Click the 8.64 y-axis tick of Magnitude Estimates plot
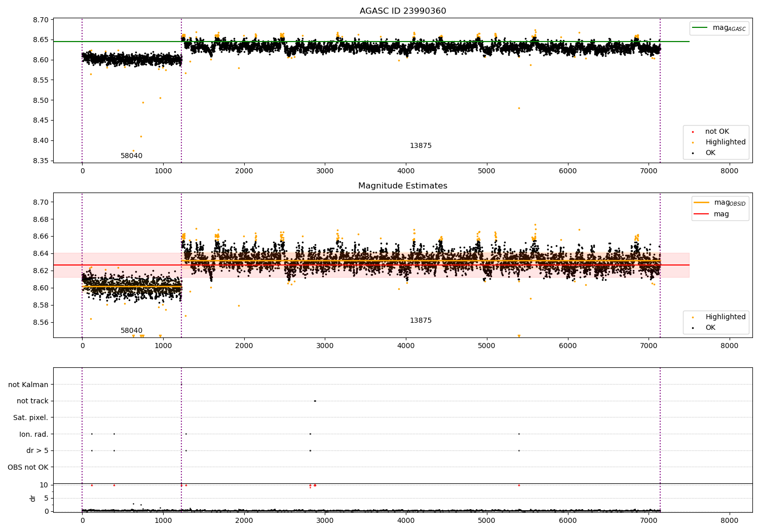 (41, 253)
